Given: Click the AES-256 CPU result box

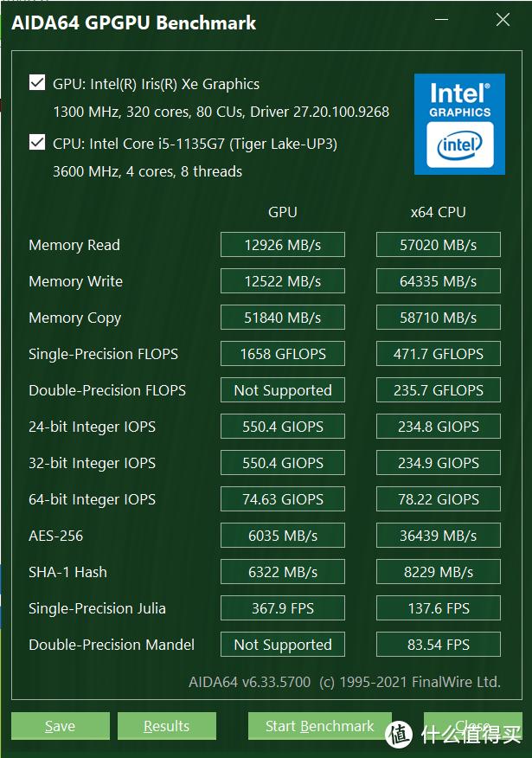Looking at the screenshot, I should pyautogui.click(x=438, y=535).
